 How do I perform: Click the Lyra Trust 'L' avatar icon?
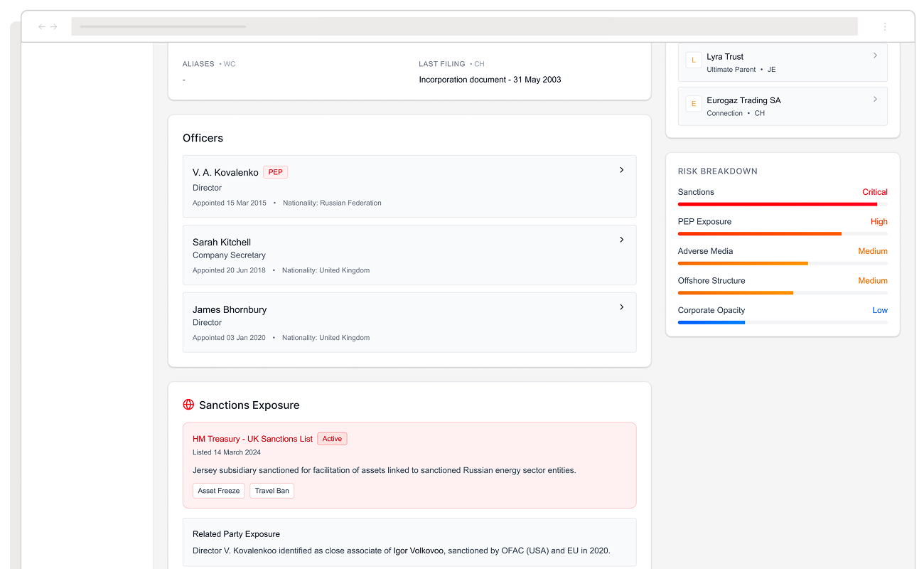tap(694, 60)
